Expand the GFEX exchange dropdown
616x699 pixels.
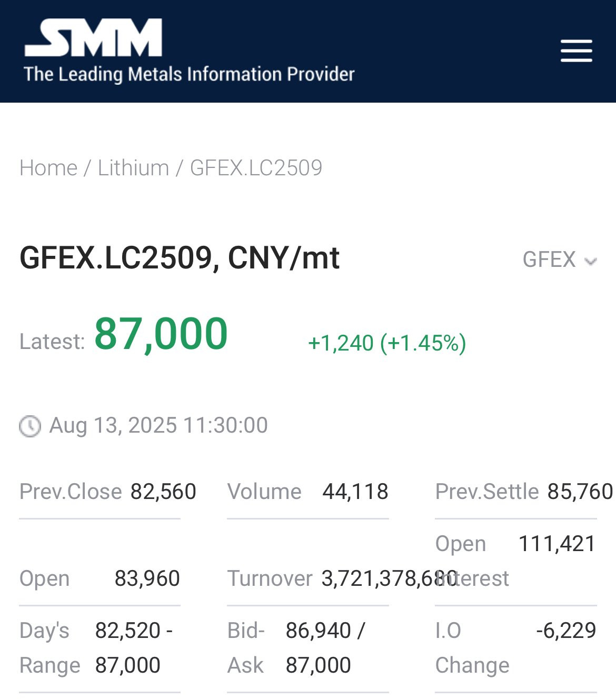[x=559, y=260]
